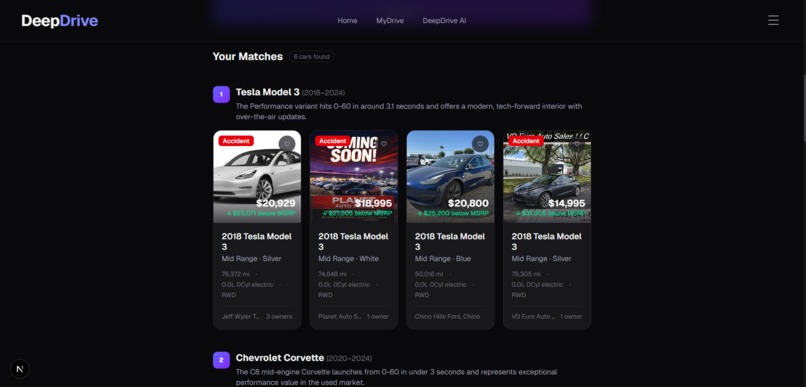Open 2018 Tesla Model 3 title with 76,372 mi
Viewport: 806px width, 387px height.
pyautogui.click(x=257, y=242)
